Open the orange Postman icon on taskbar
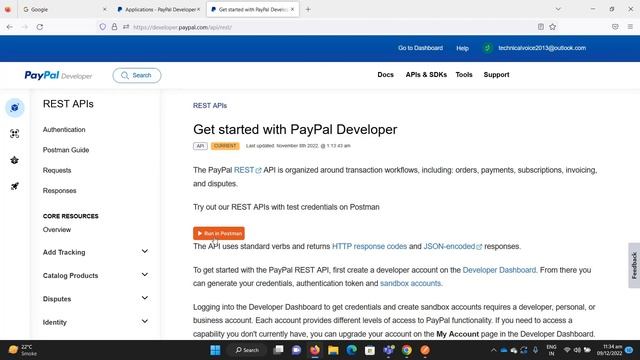The width and height of the screenshot is (640, 360). coord(425,350)
